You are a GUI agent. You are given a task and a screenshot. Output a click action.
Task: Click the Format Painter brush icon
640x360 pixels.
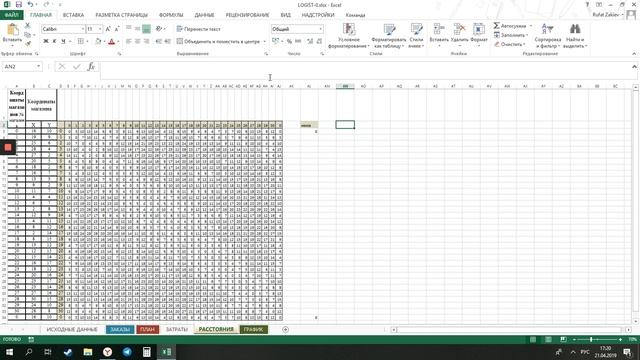point(28,44)
